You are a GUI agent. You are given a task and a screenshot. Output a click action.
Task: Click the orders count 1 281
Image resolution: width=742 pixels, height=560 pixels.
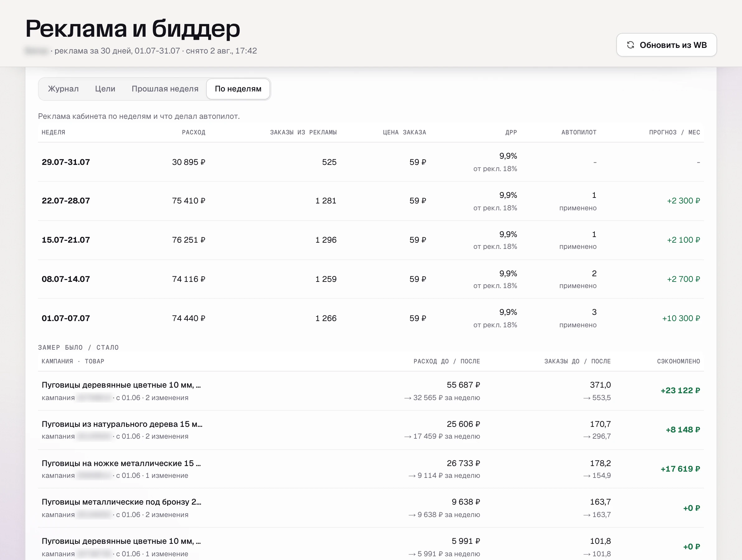point(326,201)
